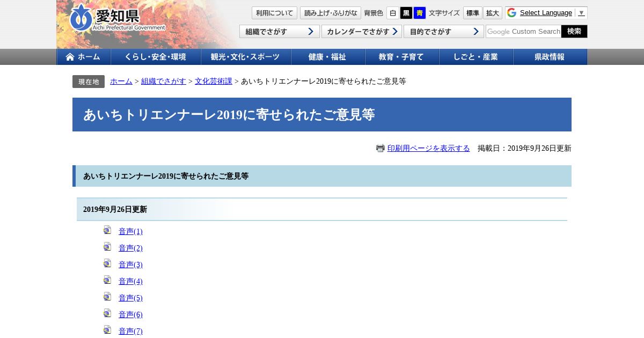The width and height of the screenshot is (644, 338).
Task: Open the 音声(2) link
Action: pos(130,248)
